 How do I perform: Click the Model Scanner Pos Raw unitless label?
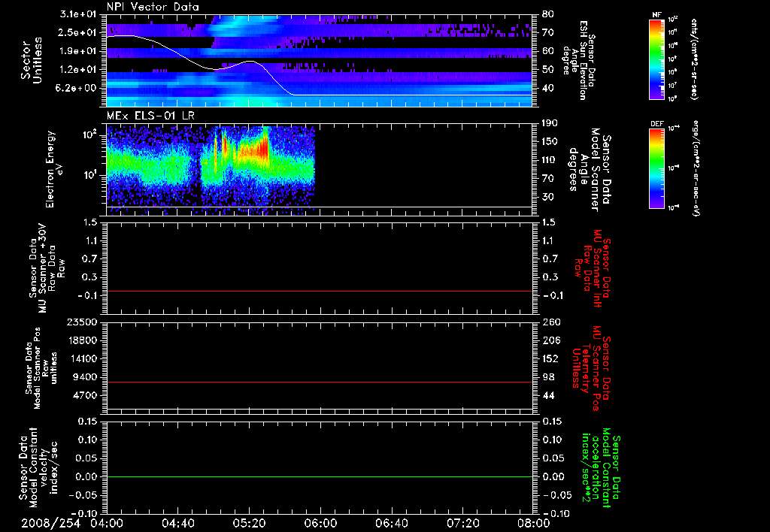pyautogui.click(x=41, y=368)
